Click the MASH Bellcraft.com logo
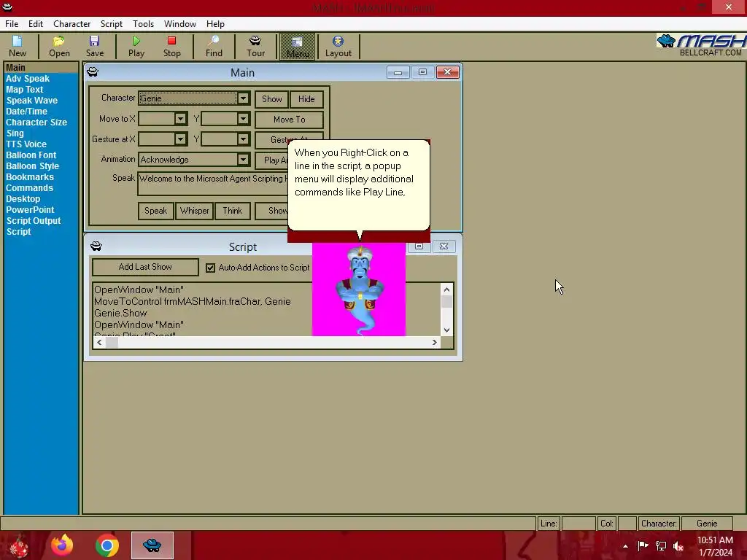 tap(701, 45)
